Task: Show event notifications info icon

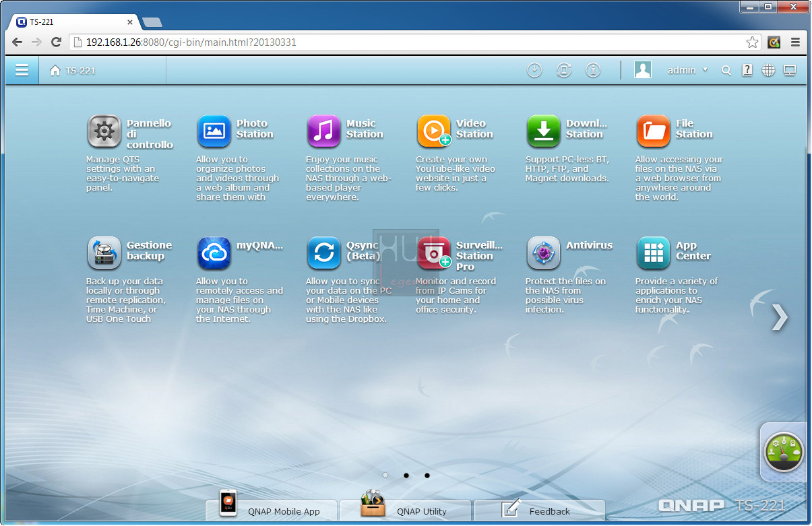Action: [x=593, y=70]
